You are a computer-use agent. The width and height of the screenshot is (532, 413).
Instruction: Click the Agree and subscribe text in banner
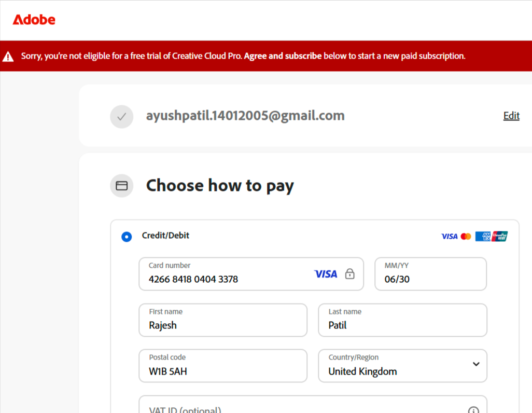(x=283, y=56)
